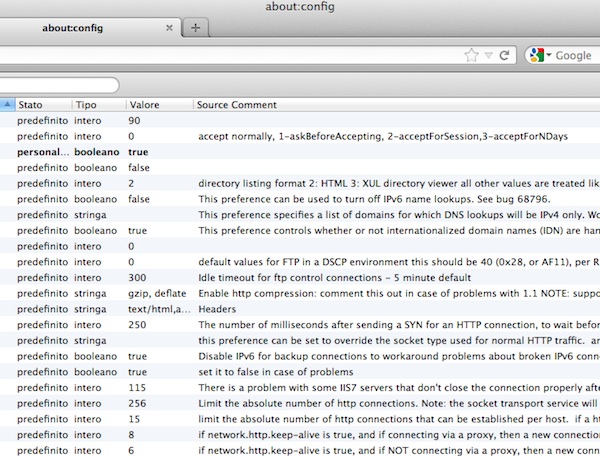
Task: Sort by the Valore column header
Action: (x=160, y=104)
